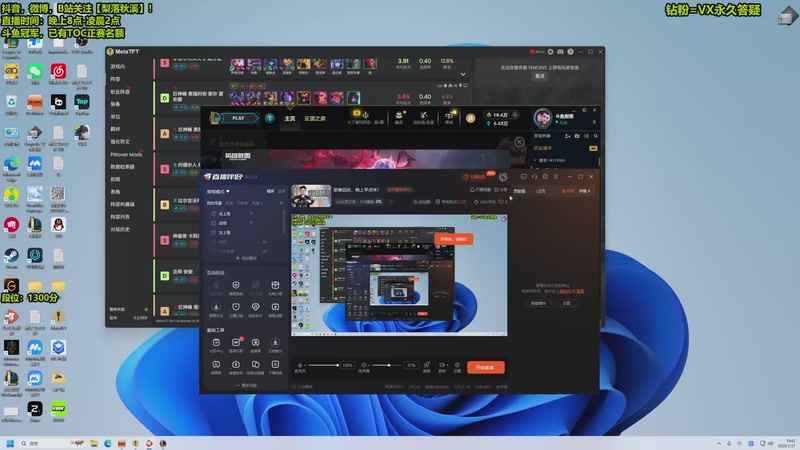This screenshot has height=450, width=800.
Task: Open the MetaTFT settings gear icon
Action: (x=551, y=52)
